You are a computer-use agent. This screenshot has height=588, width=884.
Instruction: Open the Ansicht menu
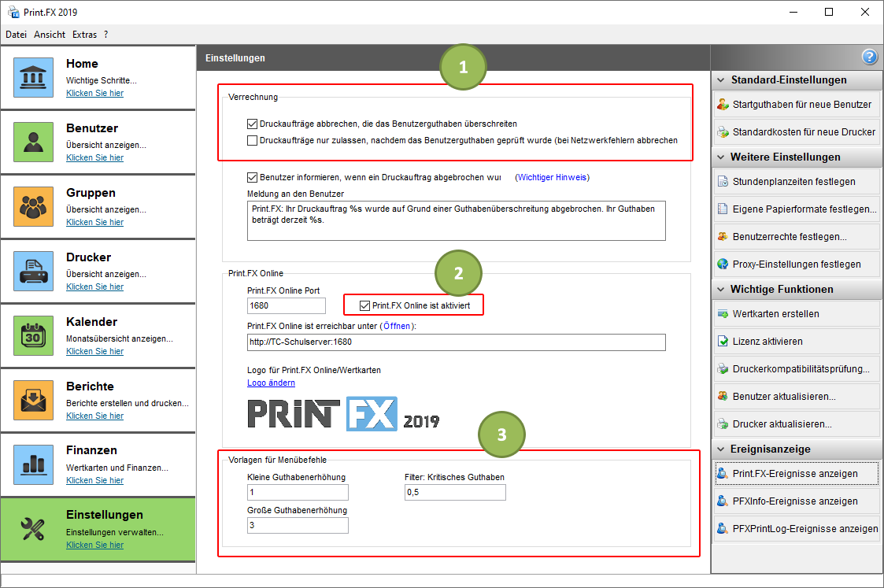(x=50, y=35)
